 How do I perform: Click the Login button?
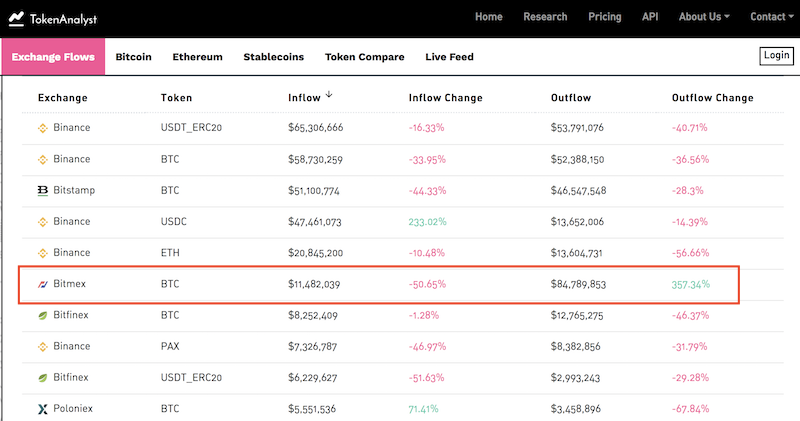pos(776,56)
